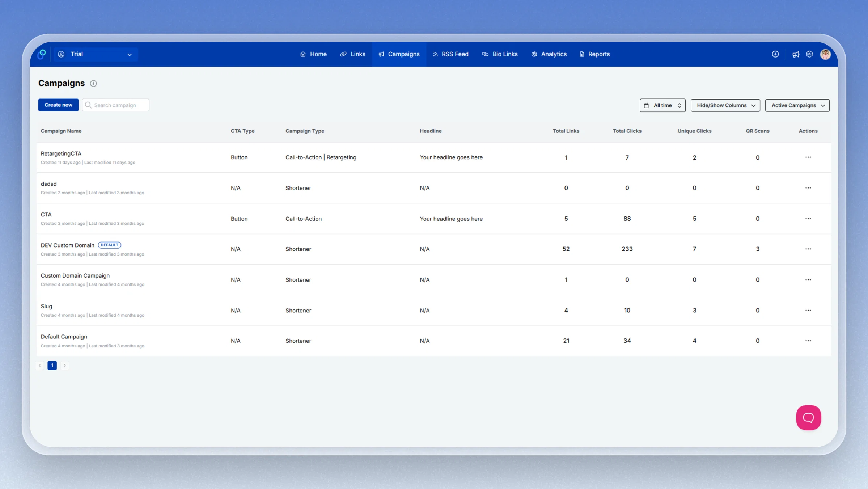Screen dimensions: 868x489
Task: Open actions menu for Custom Domain Campaign
Action: click(x=808, y=280)
